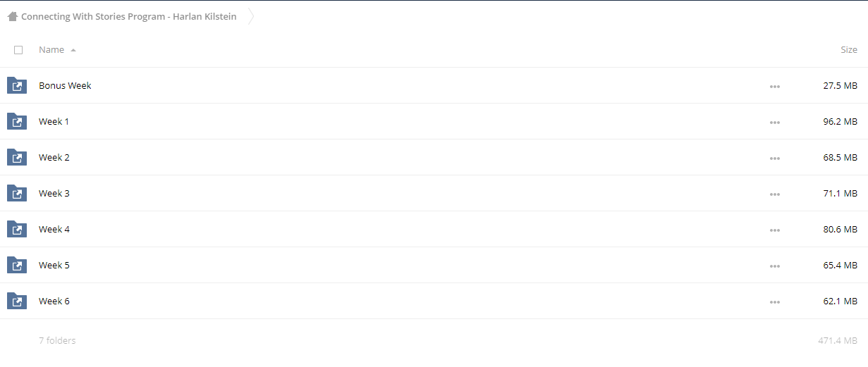
Task: Click the Week 3 shared folder icon
Action: [17, 193]
